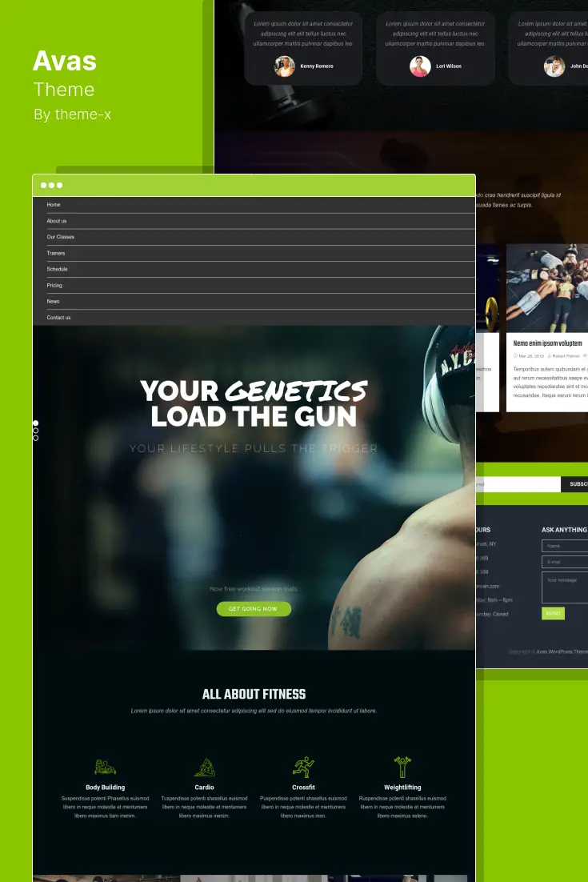Click the Weightlifting icon

pyautogui.click(x=402, y=768)
